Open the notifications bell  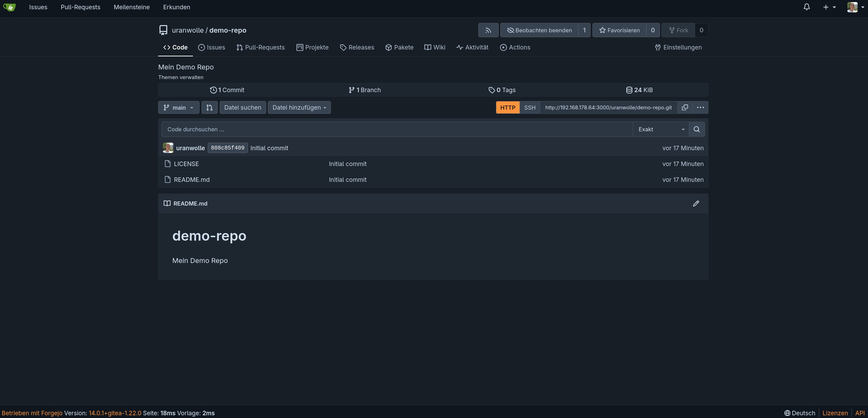806,7
